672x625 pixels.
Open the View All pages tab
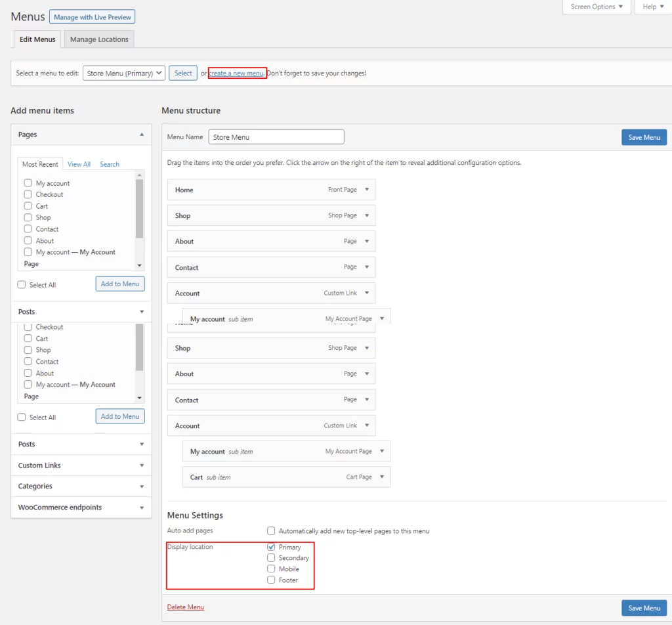click(79, 164)
